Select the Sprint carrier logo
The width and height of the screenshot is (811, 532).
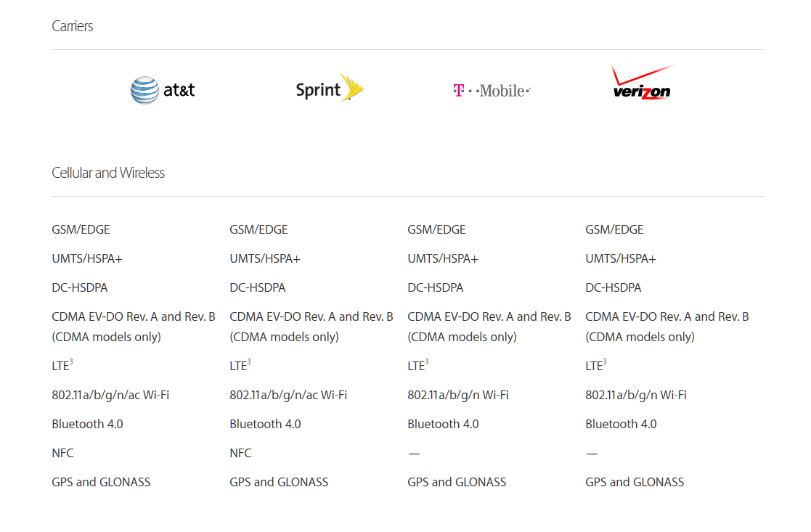coord(329,88)
